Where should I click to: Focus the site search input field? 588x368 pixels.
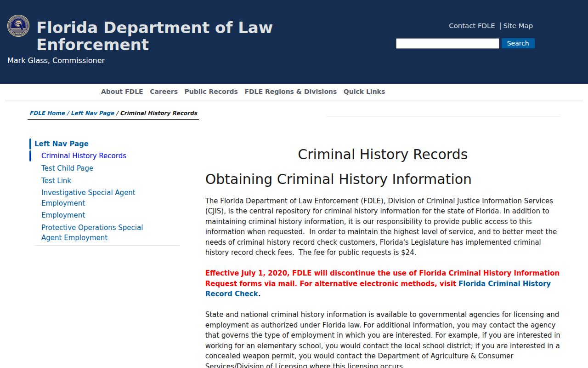click(x=447, y=43)
